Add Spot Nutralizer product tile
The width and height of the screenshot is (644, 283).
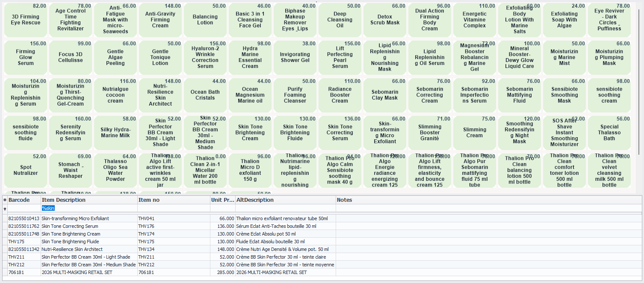click(26, 171)
